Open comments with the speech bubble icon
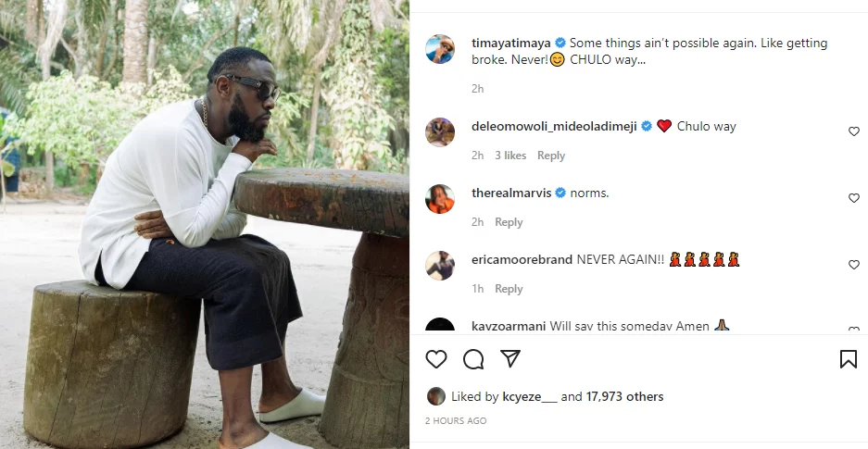Image resolution: width=868 pixels, height=449 pixels. [473, 359]
